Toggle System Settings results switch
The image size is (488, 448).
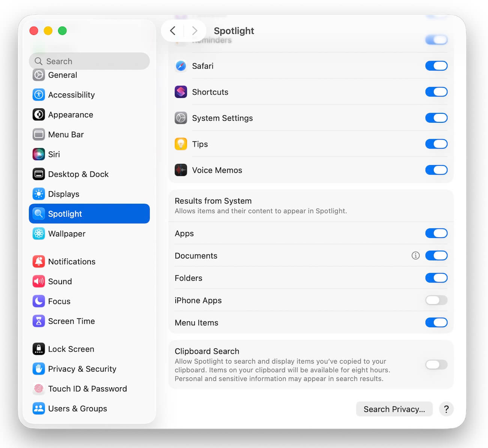coord(436,118)
